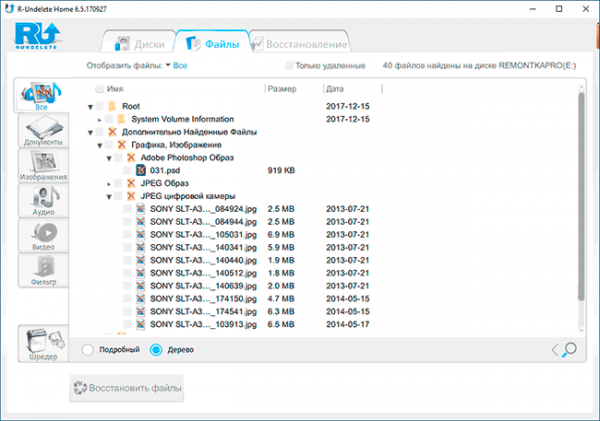Expand the JPEG Образ folder node
This screenshot has height=421, width=600.
click(x=109, y=184)
